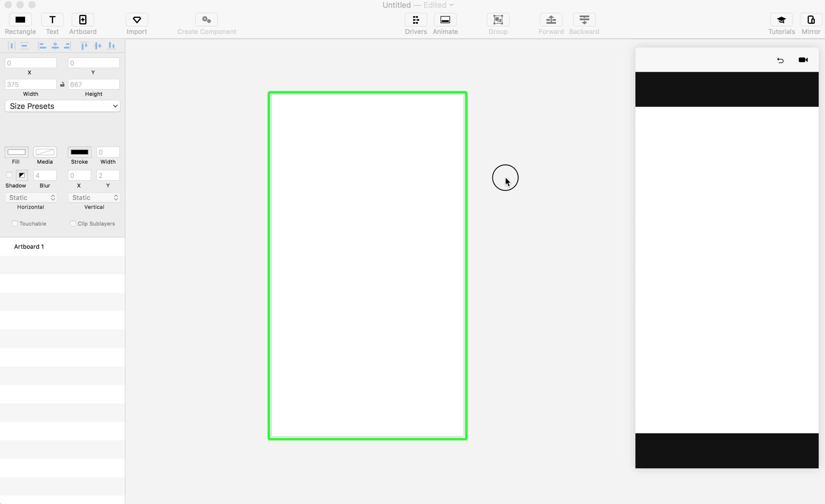Open the Horizontal Static dropdown
This screenshot has width=825, height=504.
[x=31, y=198]
